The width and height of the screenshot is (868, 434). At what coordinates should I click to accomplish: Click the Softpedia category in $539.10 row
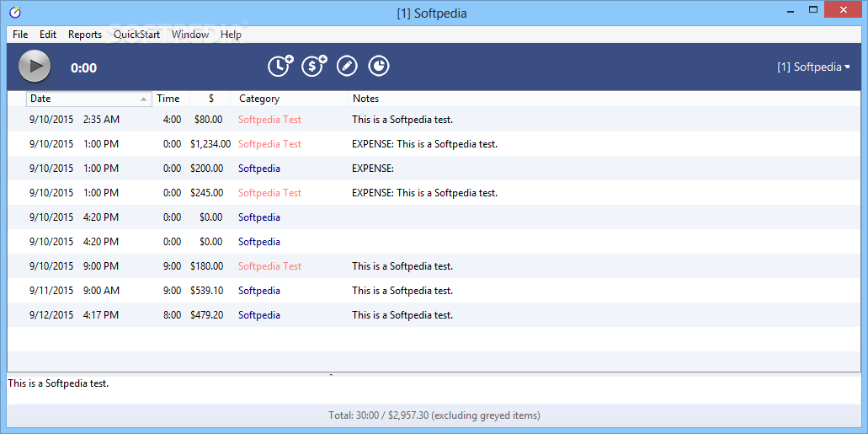click(x=259, y=291)
